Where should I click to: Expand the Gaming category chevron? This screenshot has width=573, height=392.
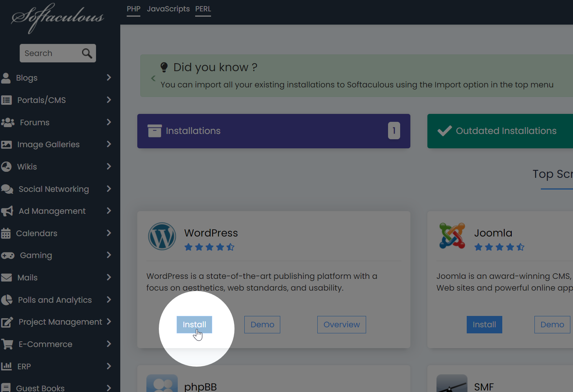109,255
